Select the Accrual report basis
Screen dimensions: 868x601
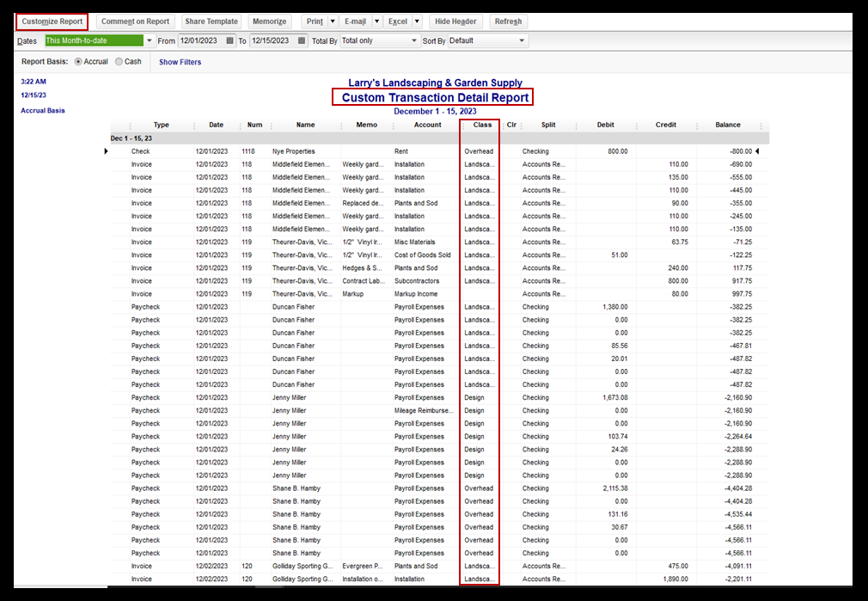click(79, 62)
